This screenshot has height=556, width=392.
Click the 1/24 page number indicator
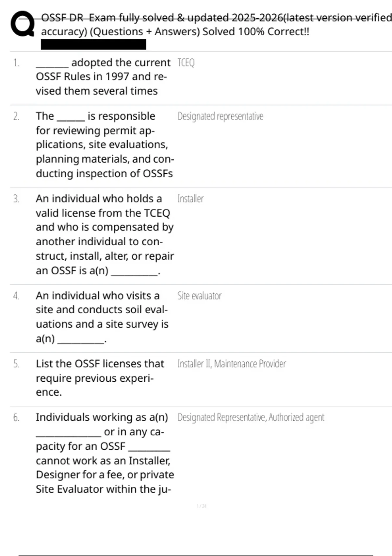(x=202, y=506)
